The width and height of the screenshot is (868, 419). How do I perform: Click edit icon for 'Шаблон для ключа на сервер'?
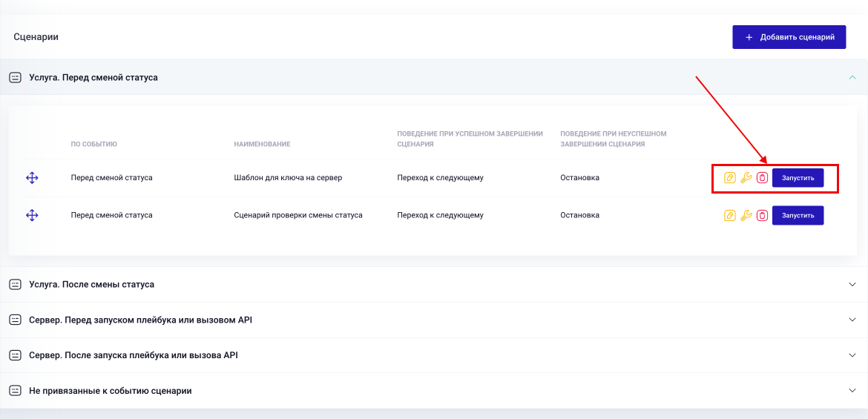729,178
